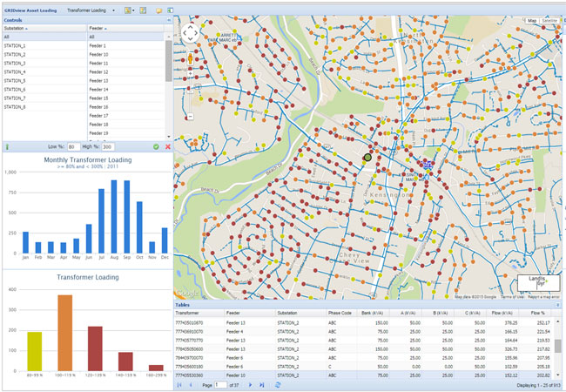Viewport: 566px width, 392px height.
Task: Select STATION_2 in the substation list
Action: pos(44,55)
